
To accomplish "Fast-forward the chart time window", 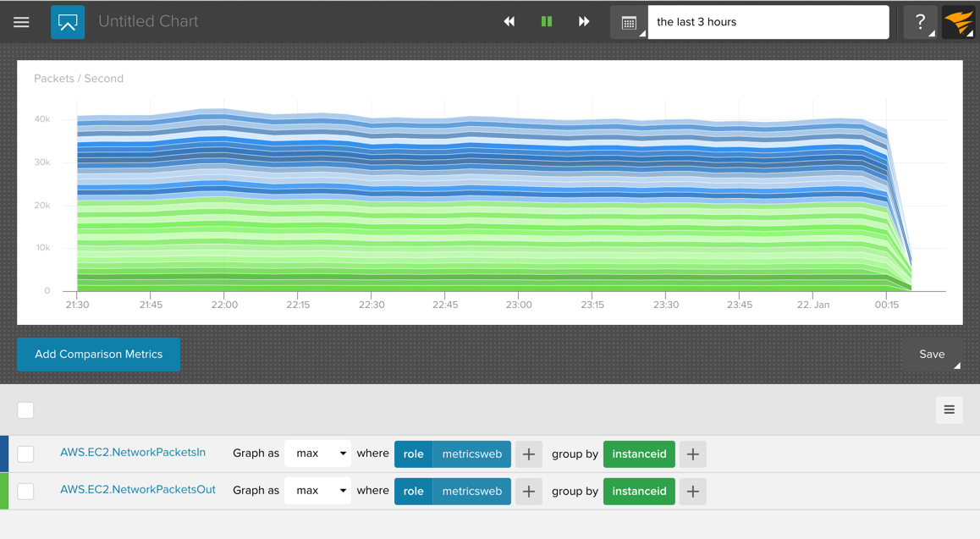I will 584,22.
